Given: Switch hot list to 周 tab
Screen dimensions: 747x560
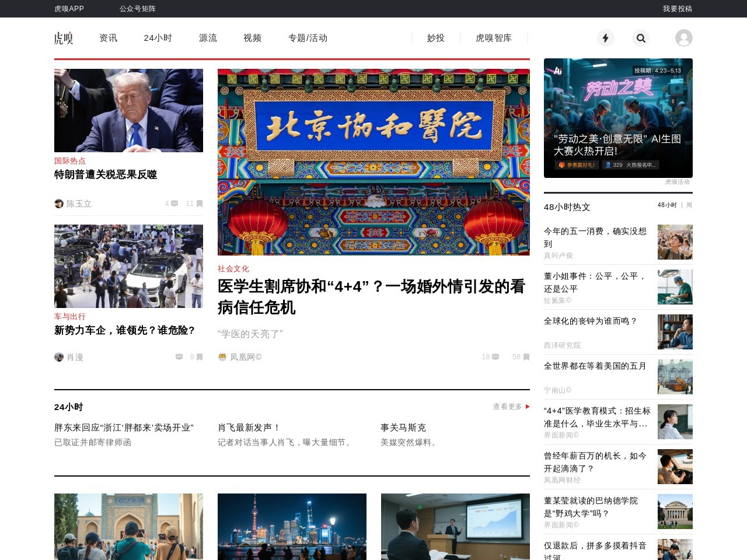Looking at the screenshot, I should 689,205.
